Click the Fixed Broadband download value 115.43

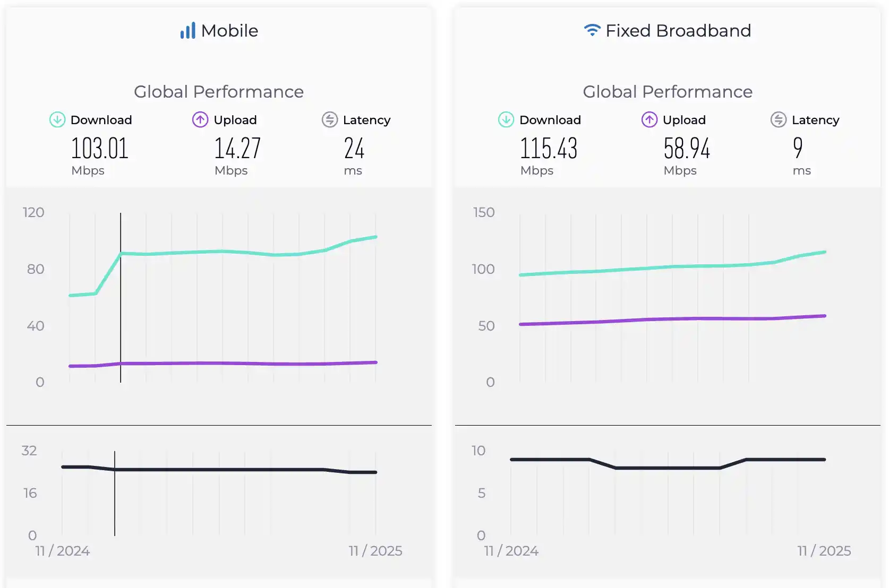549,149
